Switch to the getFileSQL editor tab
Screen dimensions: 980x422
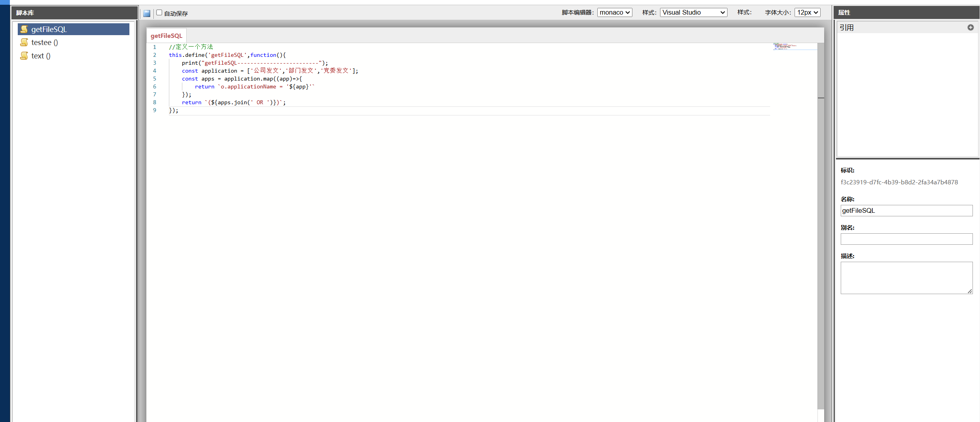(166, 36)
